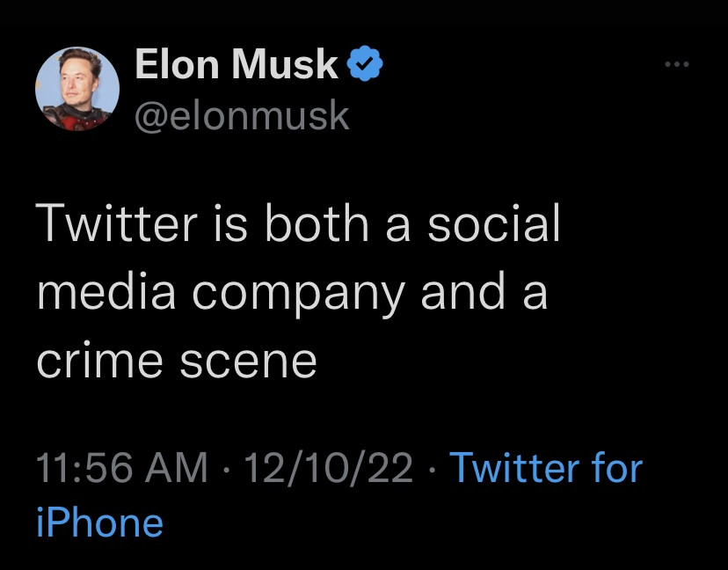Click "AM" in the tweet timestamp
The height and width of the screenshot is (570, 728).
coord(181,468)
